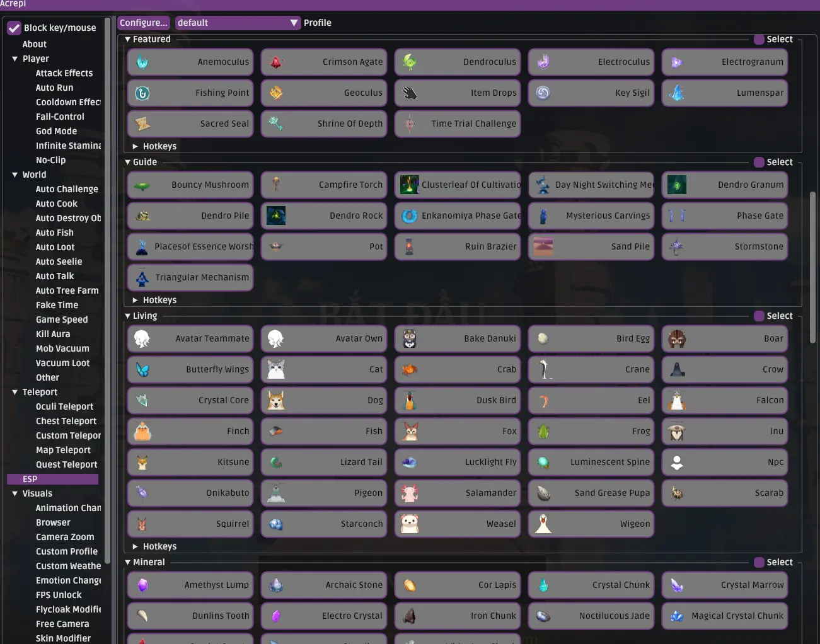Click the Fishing Point icon

pyautogui.click(x=142, y=93)
